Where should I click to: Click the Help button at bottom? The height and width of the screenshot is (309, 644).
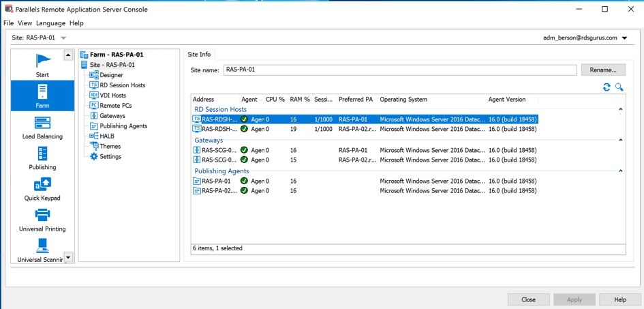tap(619, 299)
